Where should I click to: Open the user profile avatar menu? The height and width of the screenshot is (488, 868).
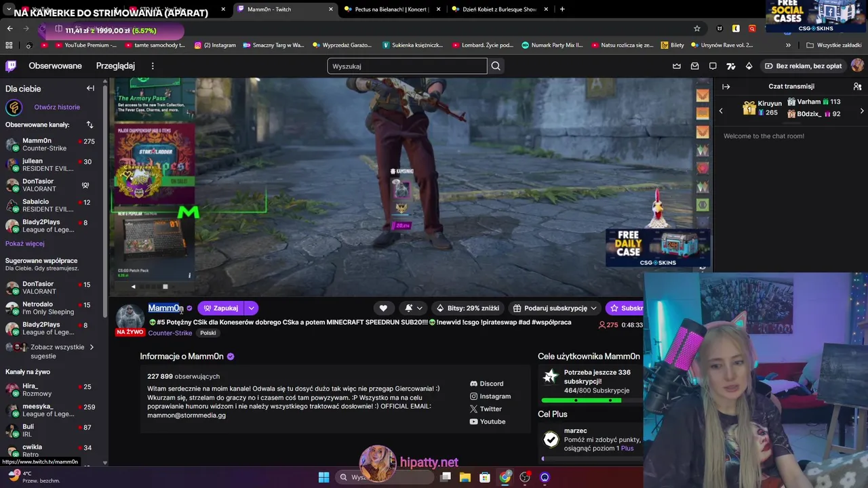coord(857,66)
